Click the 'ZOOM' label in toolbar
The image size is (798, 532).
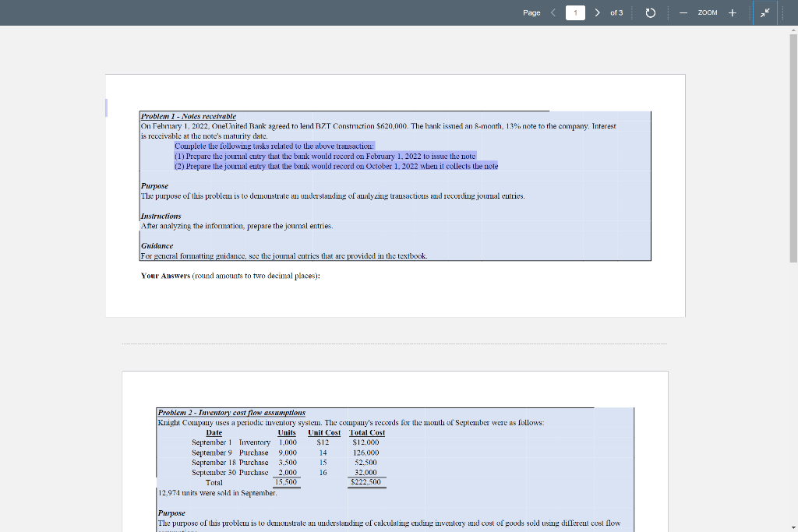(708, 12)
